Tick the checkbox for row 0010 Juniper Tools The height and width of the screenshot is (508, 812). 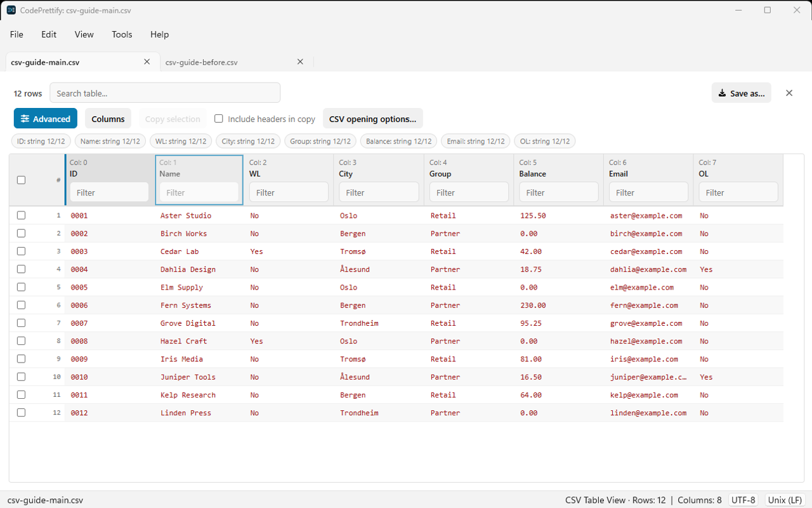click(21, 377)
